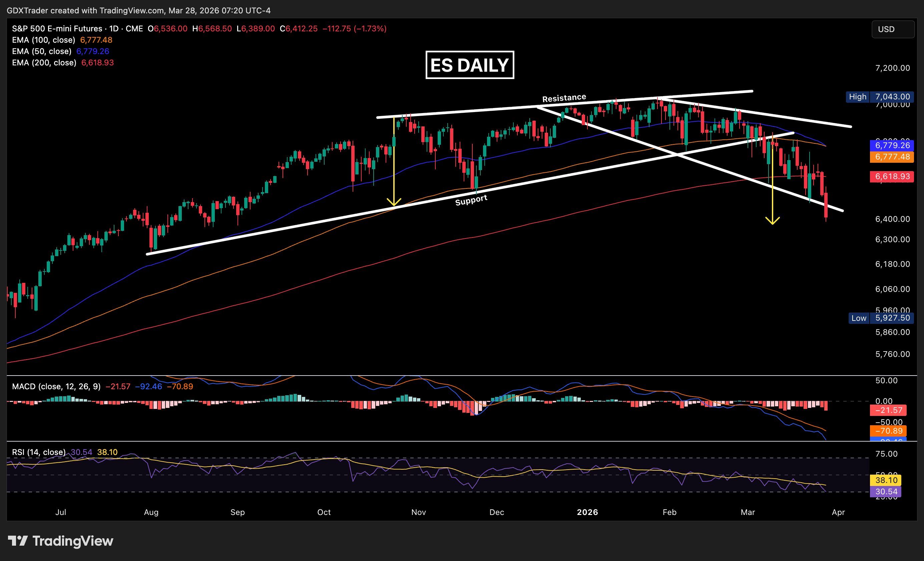Viewport: 924px width, 561px height.
Task: Click the TradingView wordmark link
Action: click(x=73, y=541)
